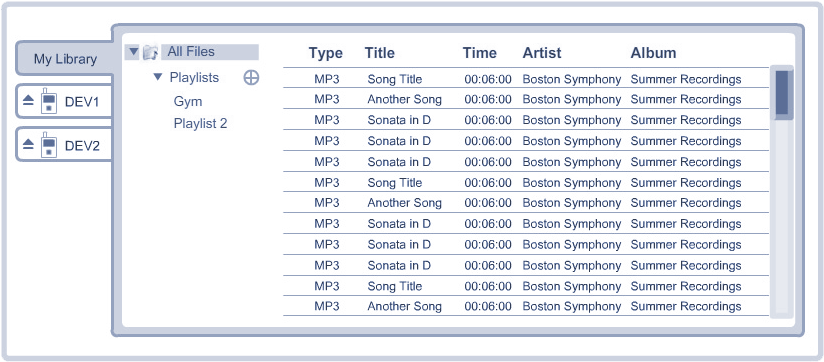Image resolution: width=824 pixels, height=362 pixels.
Task: Click the eject icon next to DEV1
Action: [x=28, y=101]
